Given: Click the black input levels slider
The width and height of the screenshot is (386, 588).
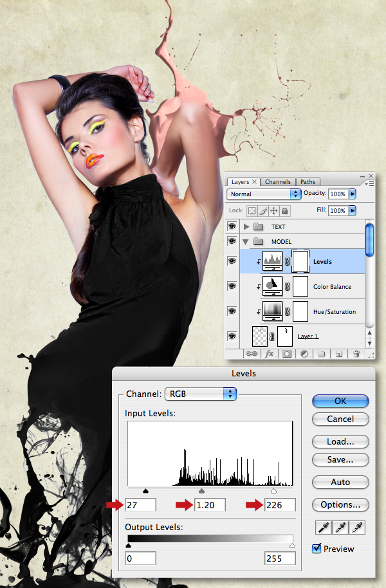Looking at the screenshot, I should point(146,491).
